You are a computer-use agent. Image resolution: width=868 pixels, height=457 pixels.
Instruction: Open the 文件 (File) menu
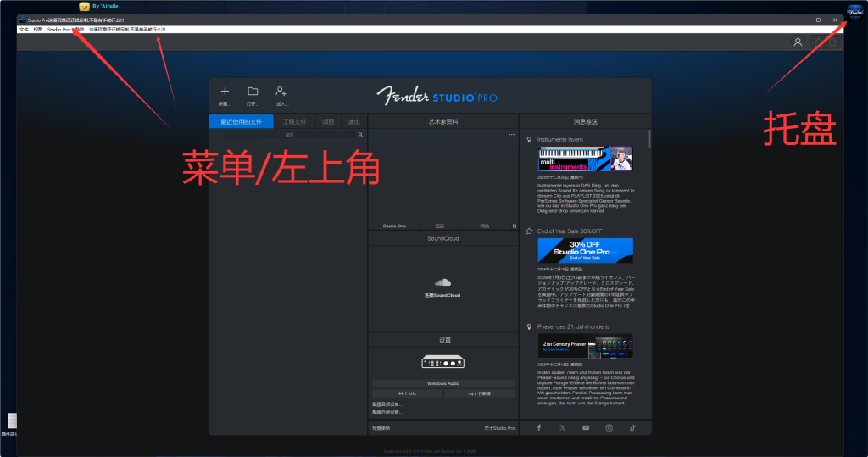24,30
